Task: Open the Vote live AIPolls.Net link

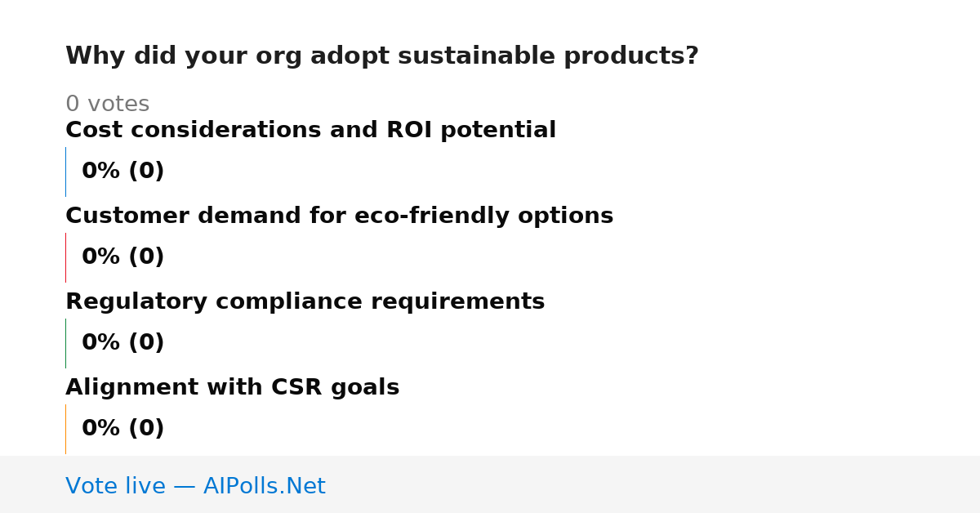Action: [x=195, y=486]
